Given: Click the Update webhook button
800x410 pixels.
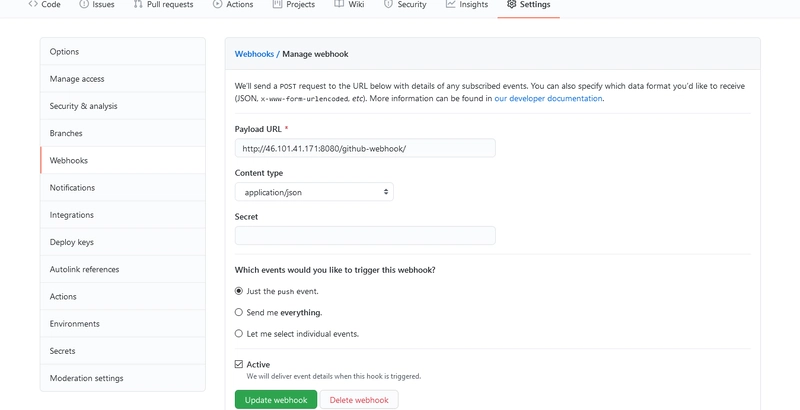Looking at the screenshot, I should pos(276,400).
